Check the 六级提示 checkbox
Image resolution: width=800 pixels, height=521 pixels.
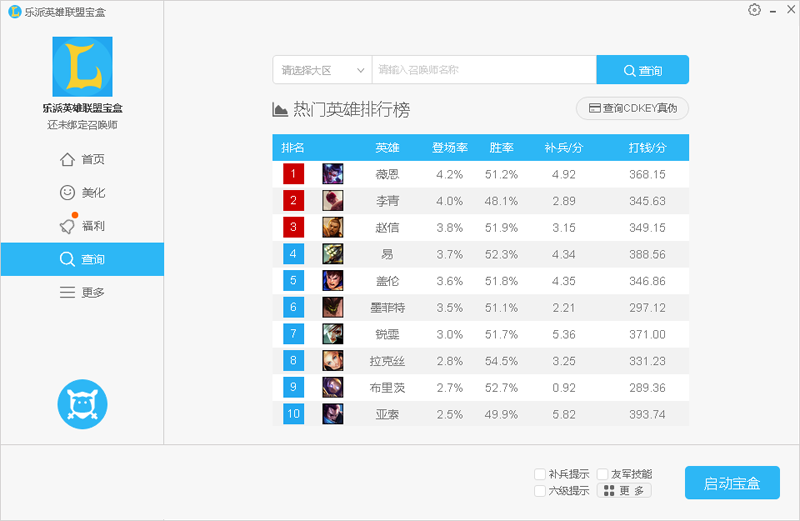click(x=540, y=491)
